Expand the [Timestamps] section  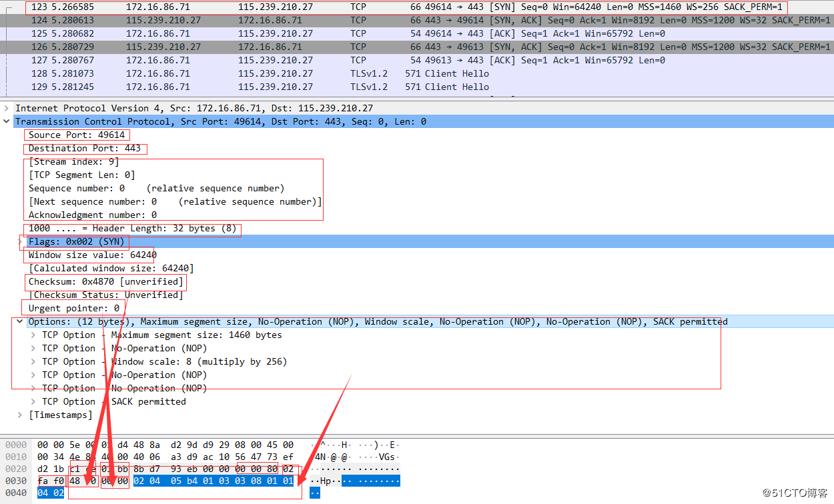point(20,415)
